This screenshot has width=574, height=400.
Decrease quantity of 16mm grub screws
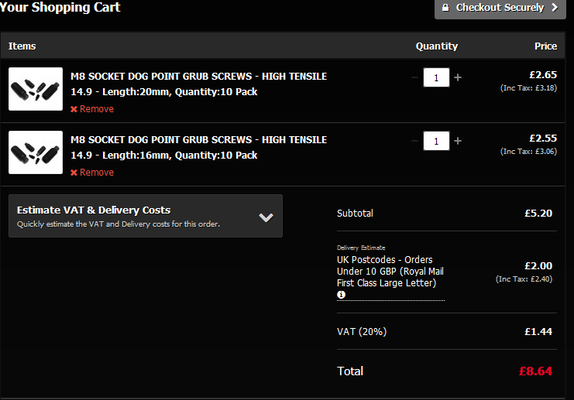415,141
